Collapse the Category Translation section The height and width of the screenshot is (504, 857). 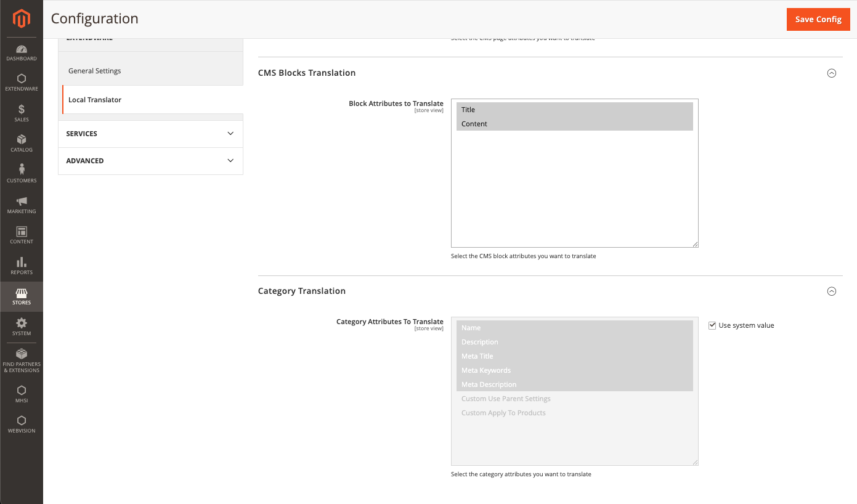pyautogui.click(x=831, y=291)
